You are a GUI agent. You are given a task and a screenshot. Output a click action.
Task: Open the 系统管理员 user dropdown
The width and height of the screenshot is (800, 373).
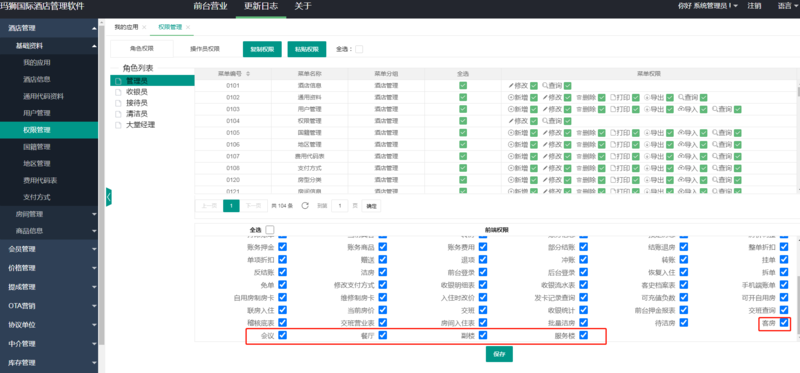(708, 6)
